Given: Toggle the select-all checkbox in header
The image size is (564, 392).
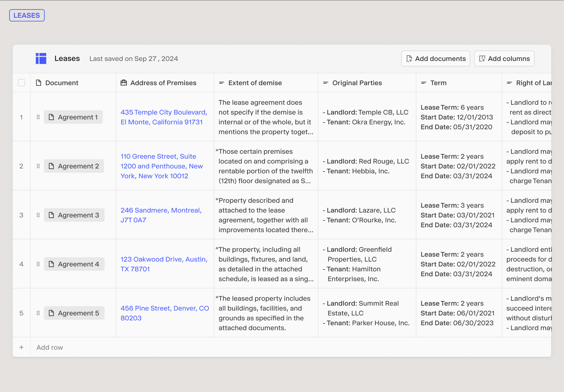Looking at the screenshot, I should pos(21,83).
